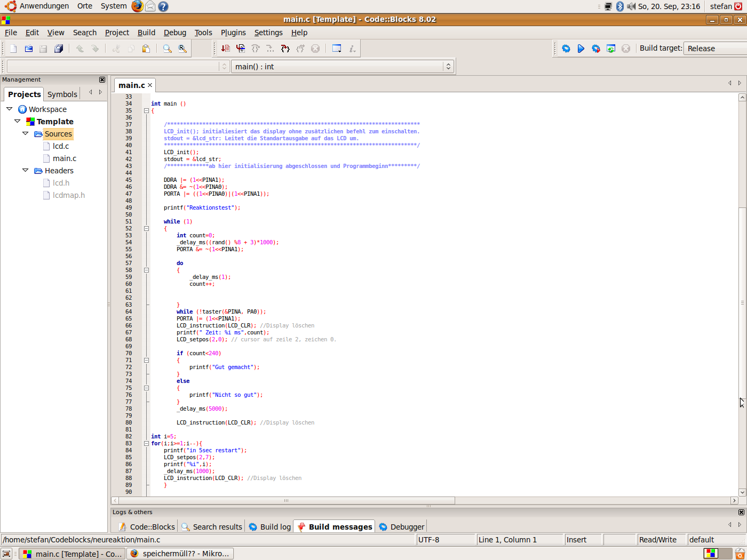The image size is (747, 560).
Task: Switch to the Symbols tab
Action: coord(62,94)
